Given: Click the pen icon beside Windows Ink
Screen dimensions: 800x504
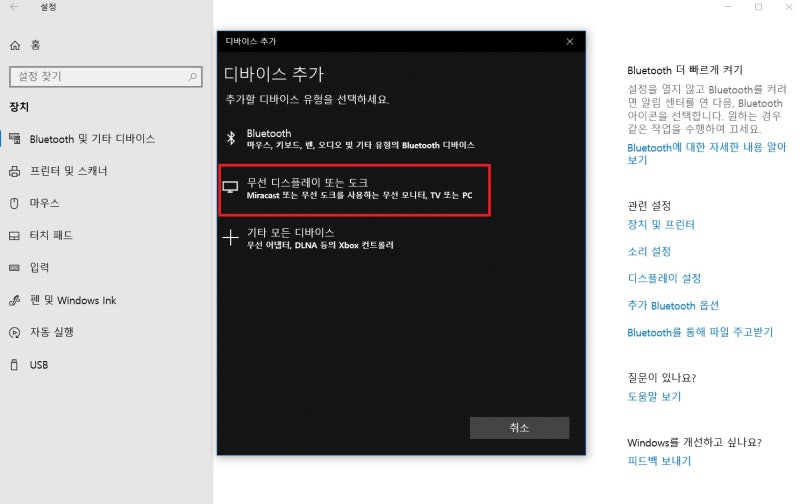Looking at the screenshot, I should (14, 300).
